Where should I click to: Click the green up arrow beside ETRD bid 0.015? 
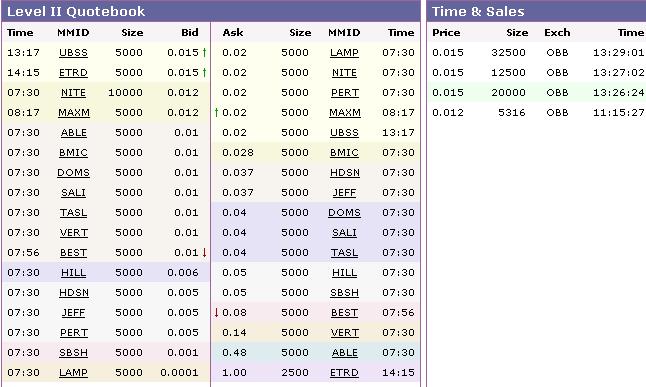point(204,73)
